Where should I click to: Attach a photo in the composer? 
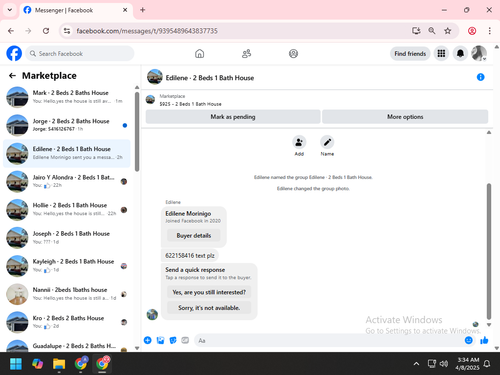(x=160, y=340)
